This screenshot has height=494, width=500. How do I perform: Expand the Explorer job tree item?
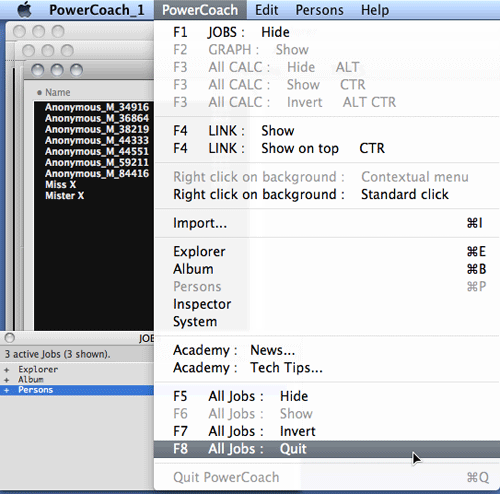pos(7,370)
